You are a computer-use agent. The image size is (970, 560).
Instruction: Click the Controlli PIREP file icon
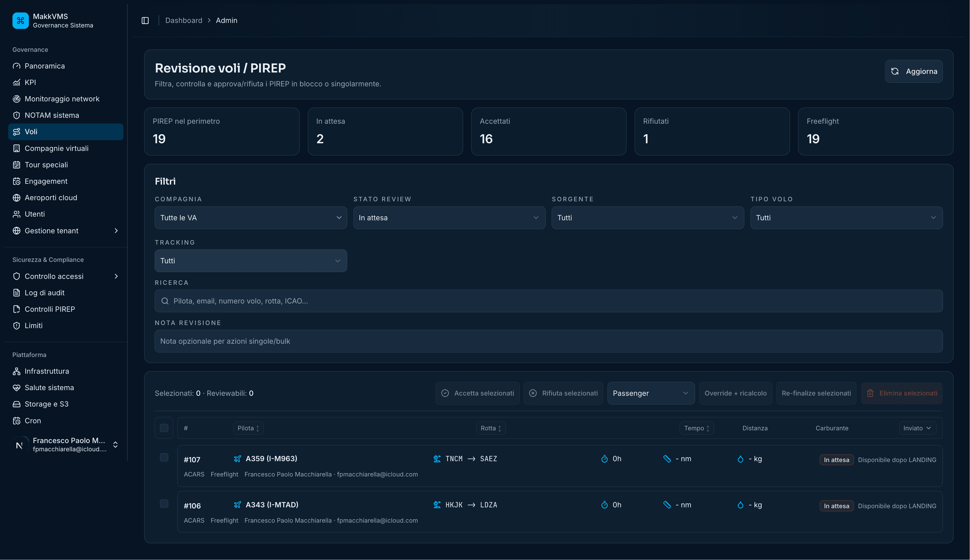(16, 309)
